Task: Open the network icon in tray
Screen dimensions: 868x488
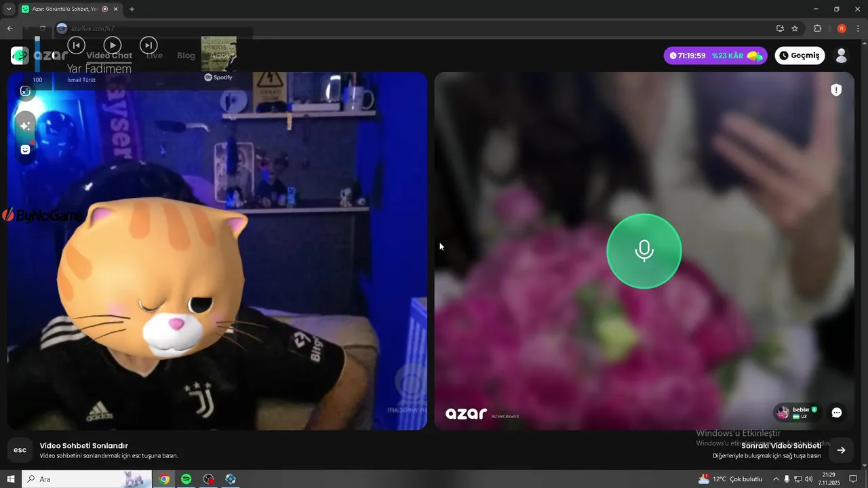Action: 797,479
